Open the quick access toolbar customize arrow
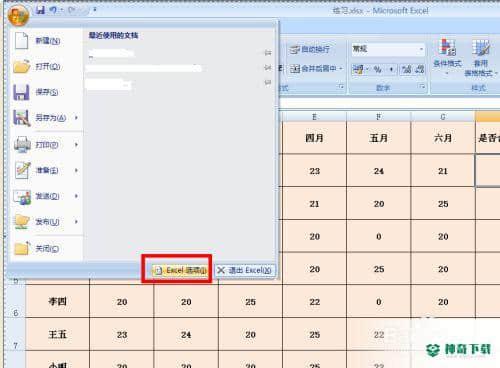500x368 pixels. [95, 10]
